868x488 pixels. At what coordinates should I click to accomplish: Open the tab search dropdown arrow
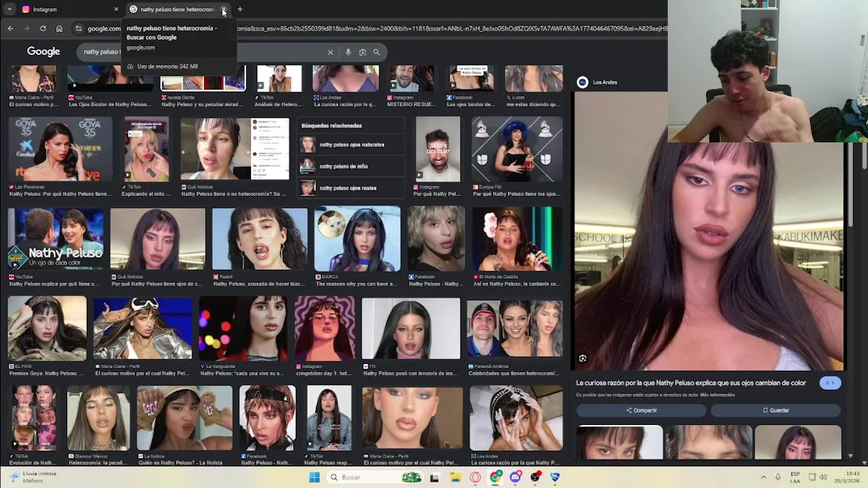pyautogui.click(x=9, y=9)
